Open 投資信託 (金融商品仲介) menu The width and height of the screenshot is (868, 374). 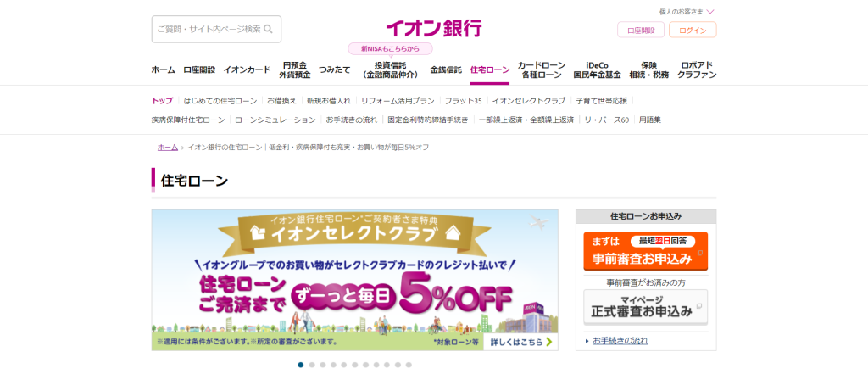pos(390,70)
